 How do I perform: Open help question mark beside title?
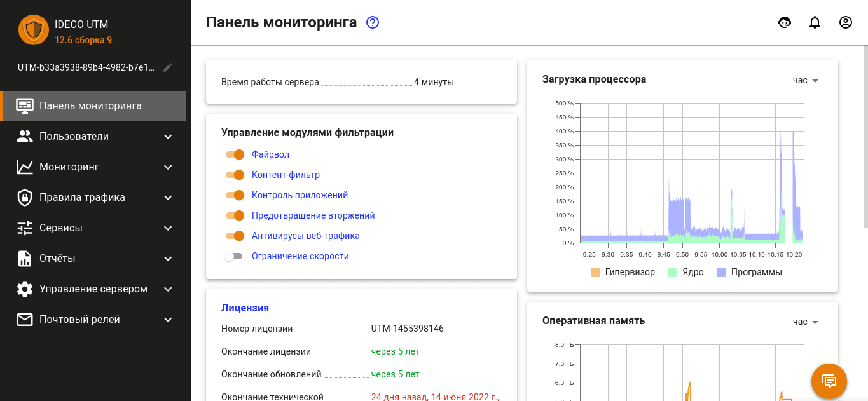[373, 23]
